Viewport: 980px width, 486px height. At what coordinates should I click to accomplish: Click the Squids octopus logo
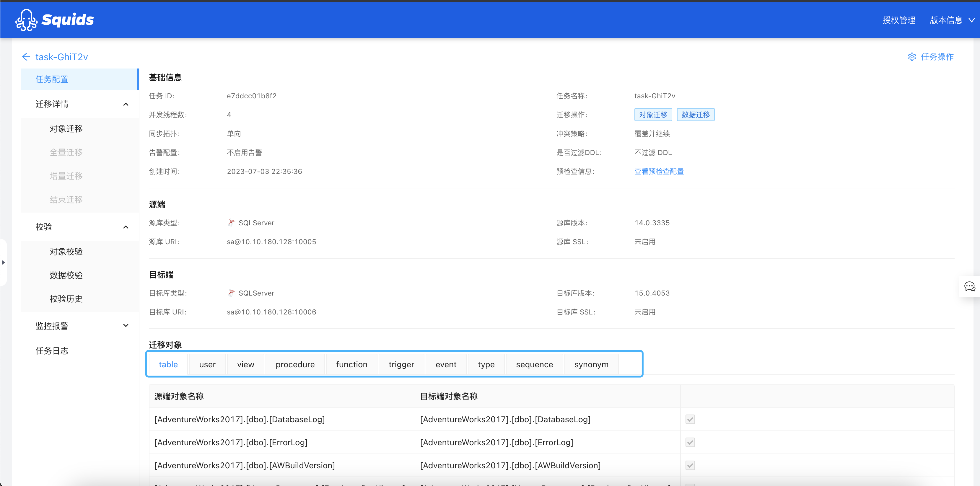[x=26, y=20]
